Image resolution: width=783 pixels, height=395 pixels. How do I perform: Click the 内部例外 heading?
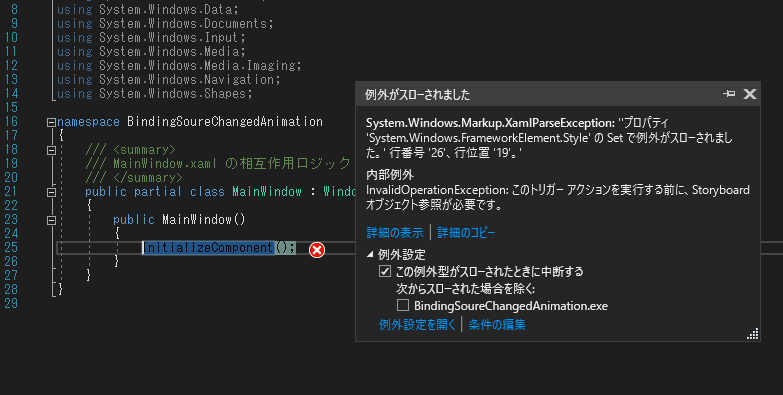pyautogui.click(x=390, y=175)
